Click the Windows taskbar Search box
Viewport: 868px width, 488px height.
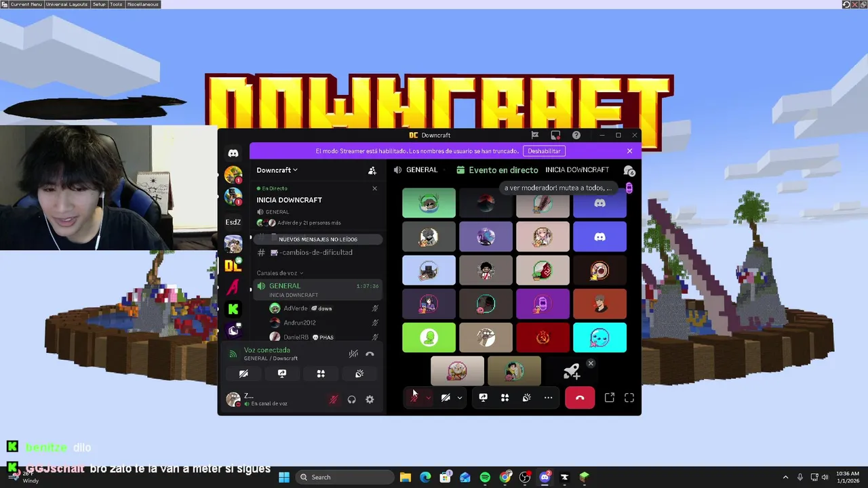(345, 477)
